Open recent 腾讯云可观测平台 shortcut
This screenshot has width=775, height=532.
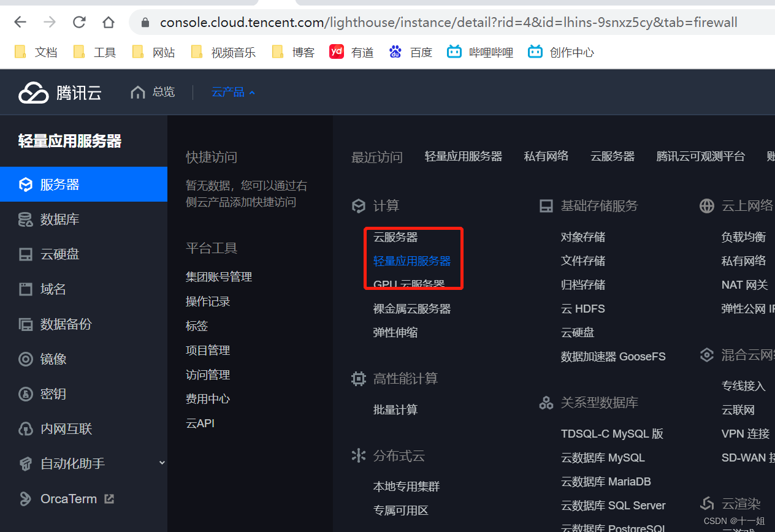[x=701, y=156]
